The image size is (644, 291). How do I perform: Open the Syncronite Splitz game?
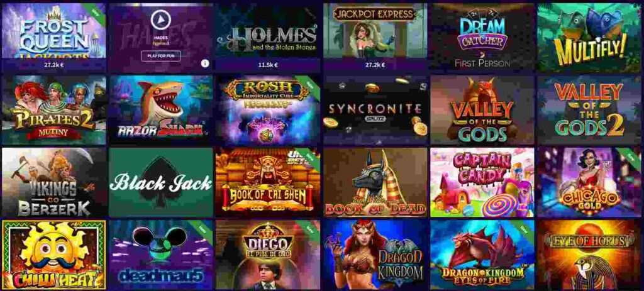click(x=375, y=110)
